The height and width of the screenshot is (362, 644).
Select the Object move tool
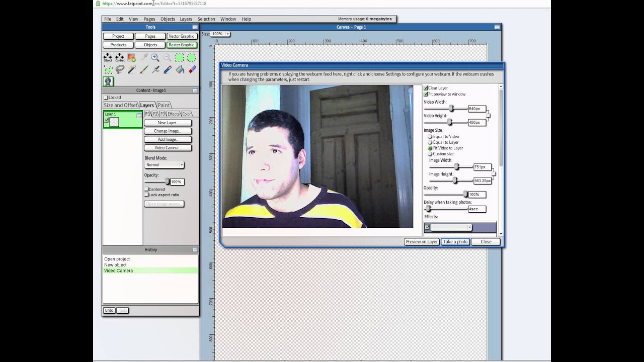tap(108, 58)
